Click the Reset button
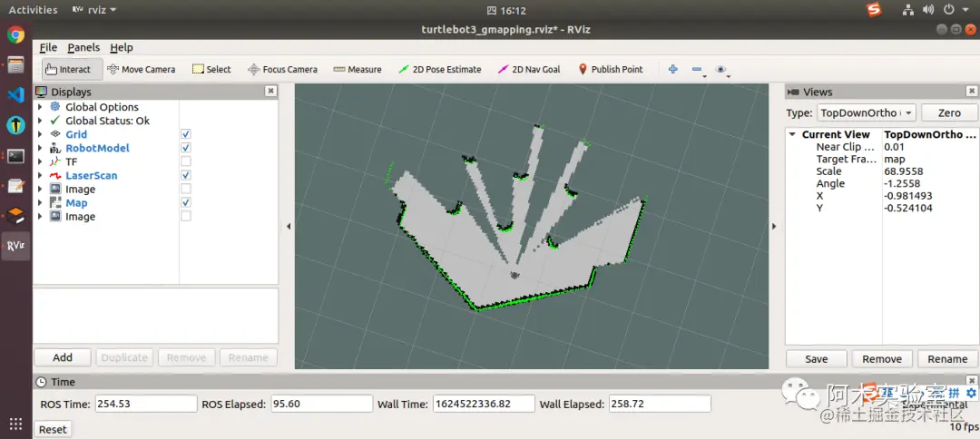Viewport: 980px width, 439px height. (x=53, y=430)
